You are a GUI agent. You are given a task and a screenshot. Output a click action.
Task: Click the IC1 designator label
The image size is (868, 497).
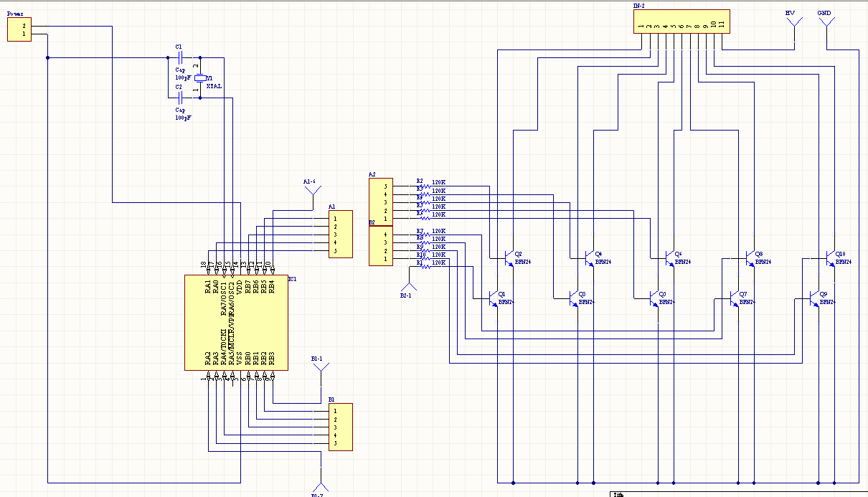[x=292, y=279]
